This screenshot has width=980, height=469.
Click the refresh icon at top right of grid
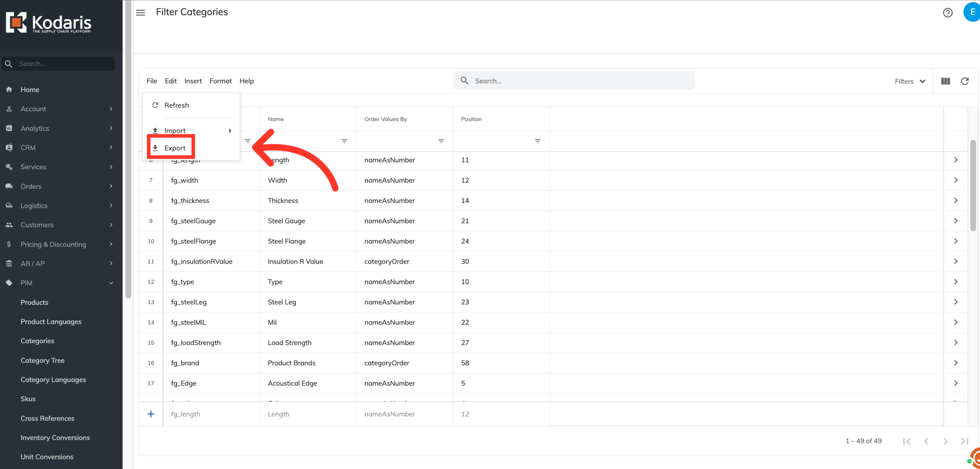[x=965, y=81]
